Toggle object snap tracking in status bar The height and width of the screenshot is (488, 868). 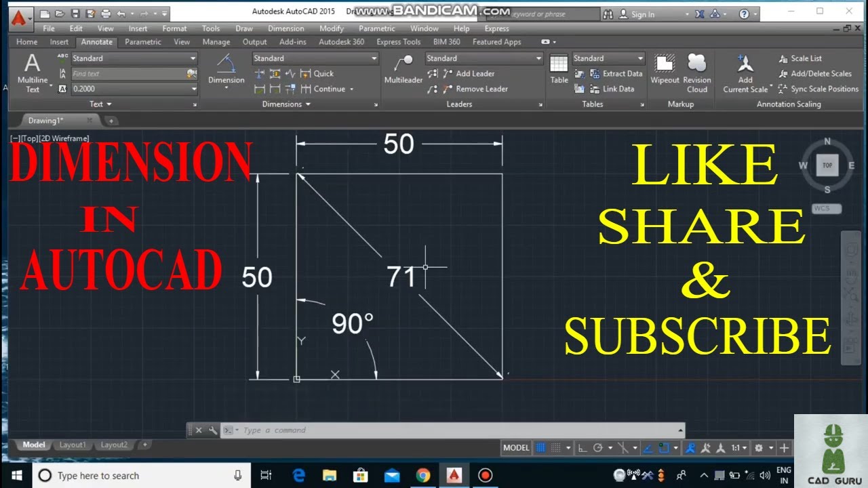pyautogui.click(x=649, y=448)
